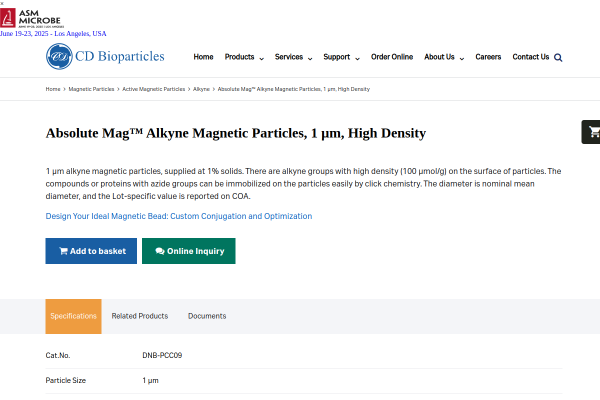Open the Careers page
Screen dimensions: 600x400
coord(488,57)
